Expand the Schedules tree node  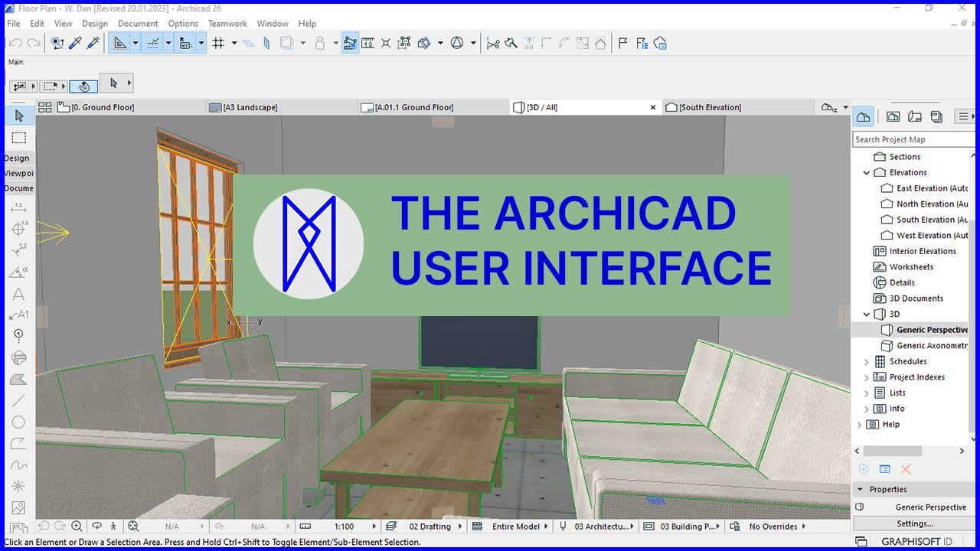click(867, 361)
